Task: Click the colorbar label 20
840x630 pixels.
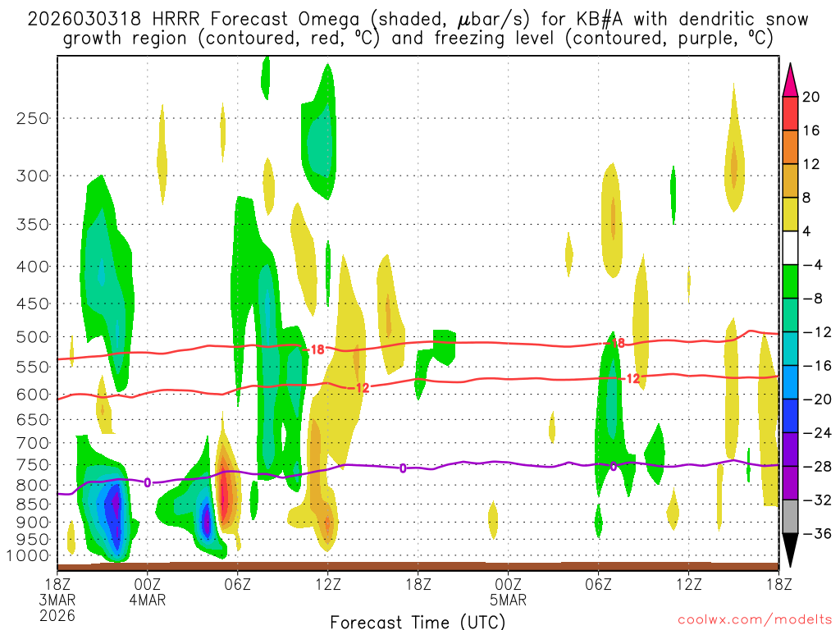Action: click(811, 97)
